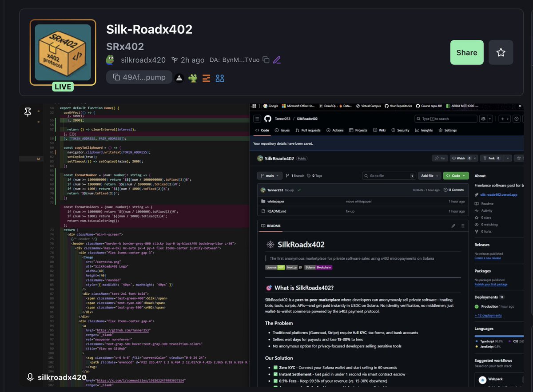Open the Silk-Roadx402 box token image
Viewport: 533px width, 392px height.
[x=63, y=52]
